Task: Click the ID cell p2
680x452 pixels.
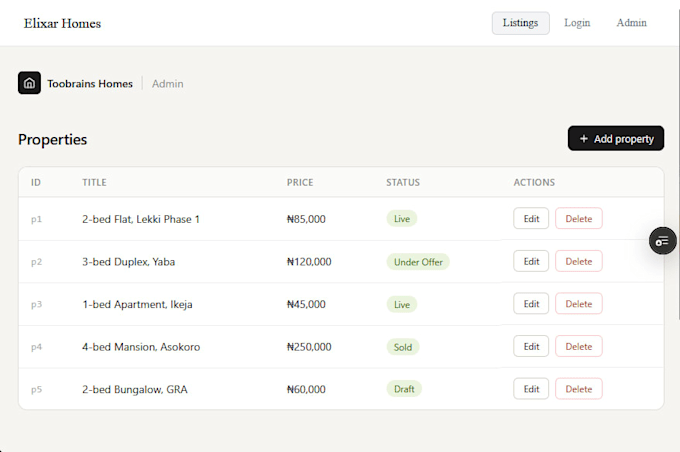Action: coord(36,262)
